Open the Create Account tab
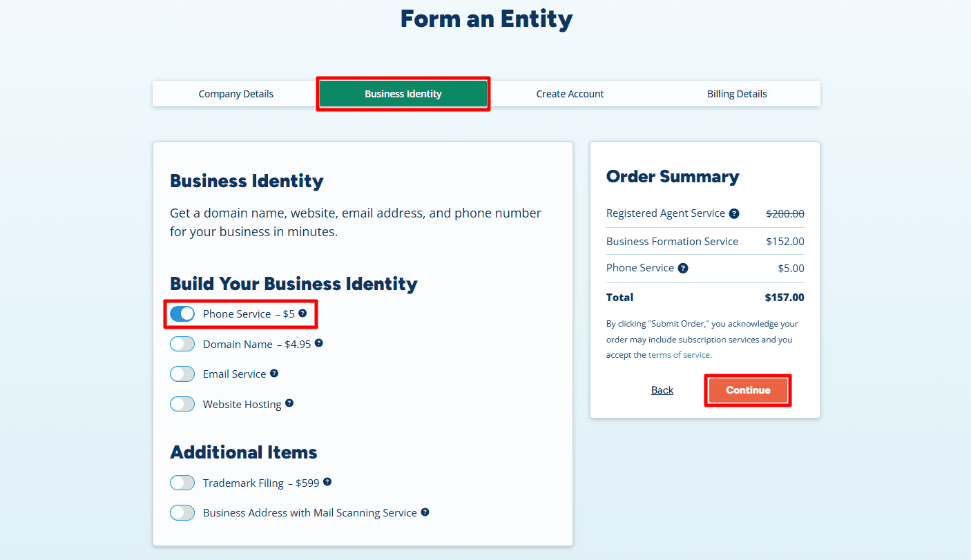The width and height of the screenshot is (971, 560). [570, 93]
